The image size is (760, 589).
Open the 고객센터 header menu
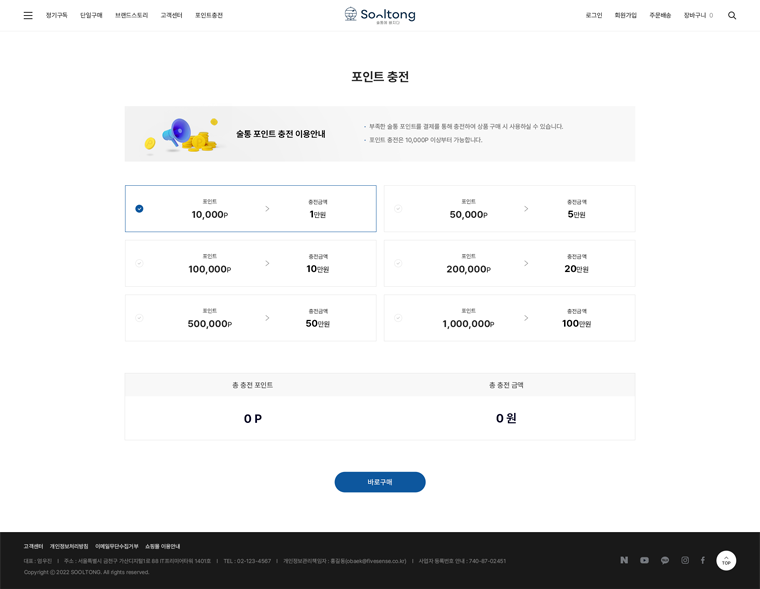[172, 16]
